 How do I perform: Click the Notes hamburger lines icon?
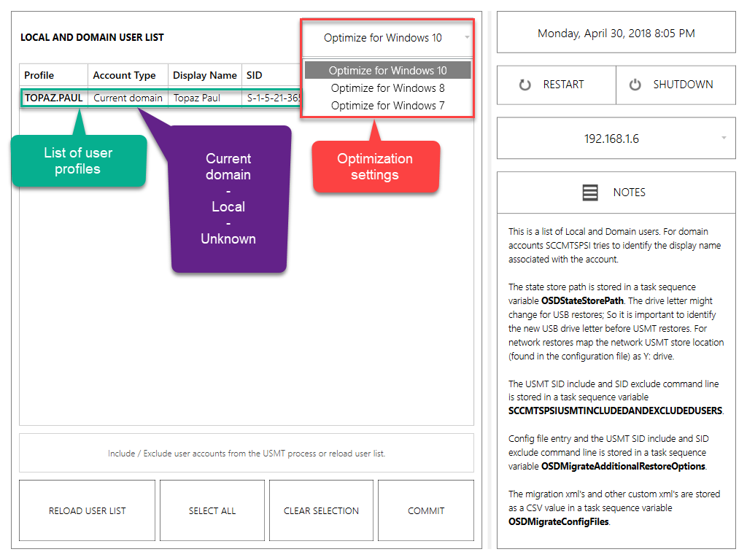click(590, 192)
